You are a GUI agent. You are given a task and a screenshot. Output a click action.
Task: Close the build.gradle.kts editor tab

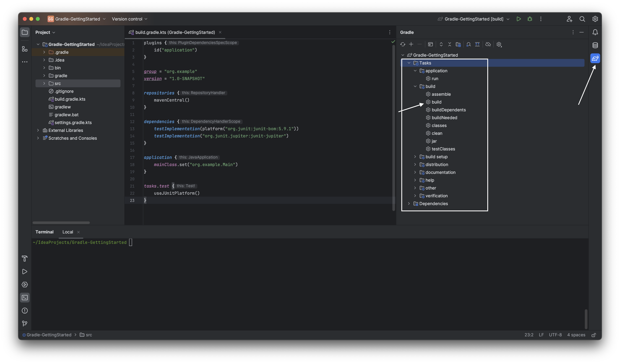click(x=220, y=32)
